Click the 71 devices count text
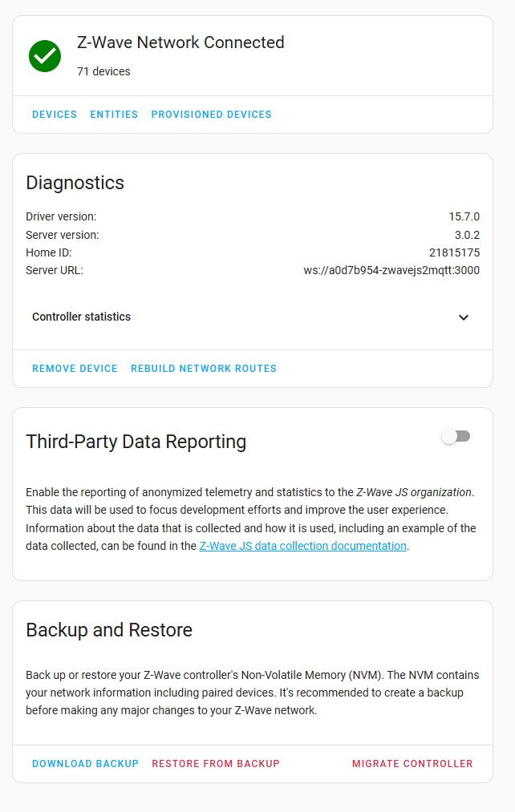This screenshot has height=812, width=515. pos(103,71)
